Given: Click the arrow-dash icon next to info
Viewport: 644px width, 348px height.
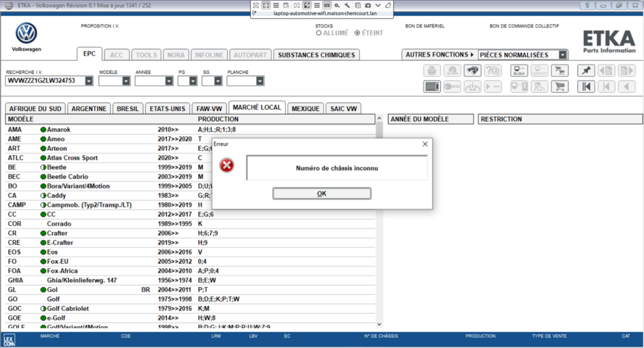Looking at the screenshot, I should [x=492, y=86].
